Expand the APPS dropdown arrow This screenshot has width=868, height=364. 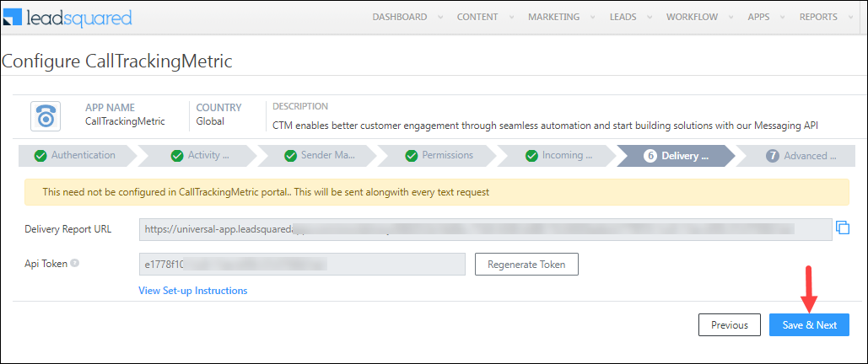point(783,17)
